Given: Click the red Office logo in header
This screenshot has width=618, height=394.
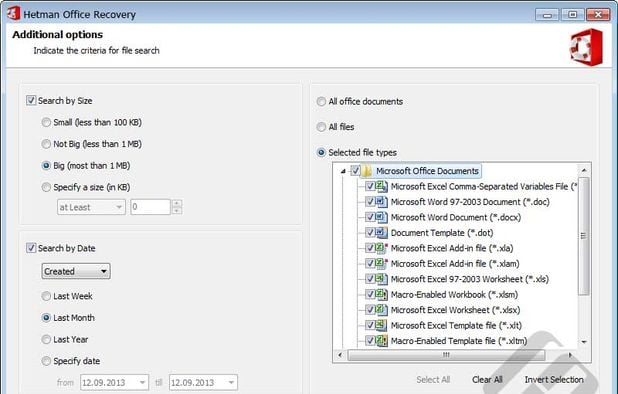Looking at the screenshot, I should [x=586, y=47].
